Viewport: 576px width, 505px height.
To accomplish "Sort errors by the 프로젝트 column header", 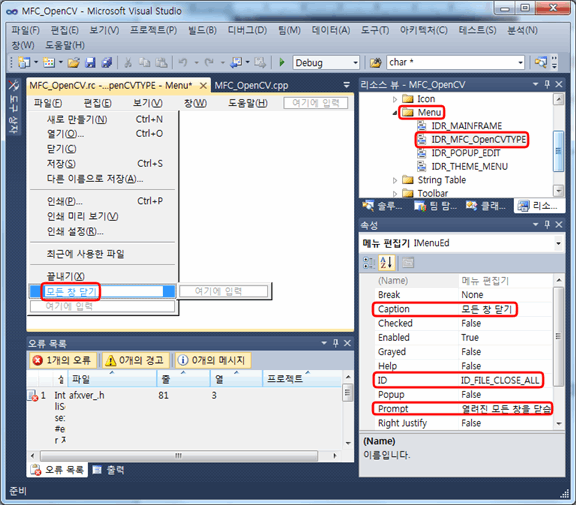I will (302, 379).
